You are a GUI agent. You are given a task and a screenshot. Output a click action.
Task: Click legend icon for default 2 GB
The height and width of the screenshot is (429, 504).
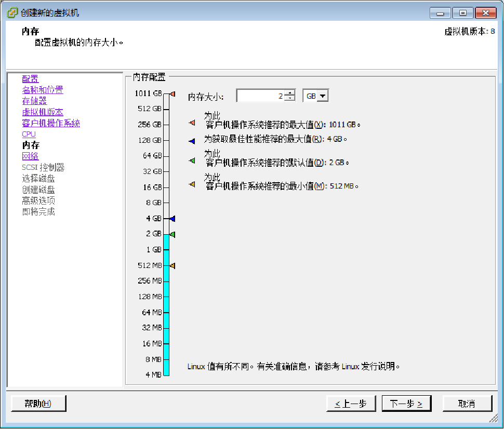[192, 160]
